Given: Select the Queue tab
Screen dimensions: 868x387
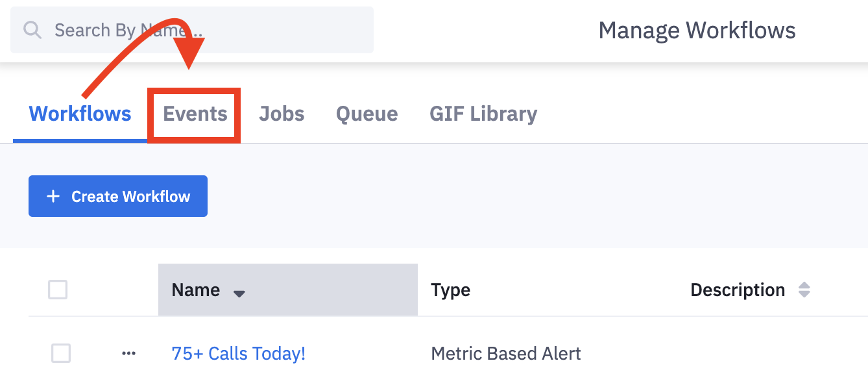Looking at the screenshot, I should tap(367, 114).
